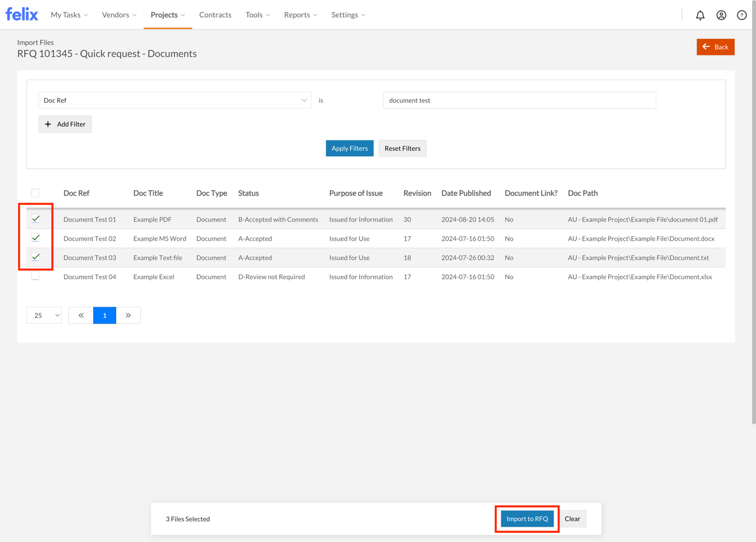Viewport: 756px width, 542px height.
Task: Click the Example Excel title
Action: pyautogui.click(x=153, y=277)
